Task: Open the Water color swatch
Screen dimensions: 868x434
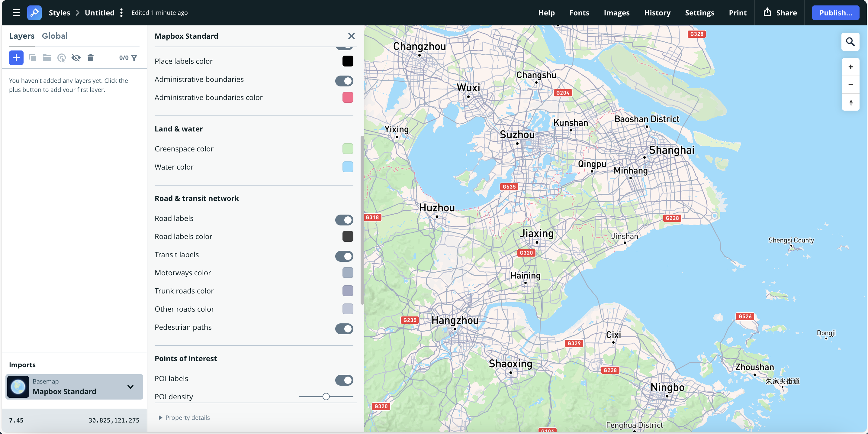Action: (348, 167)
